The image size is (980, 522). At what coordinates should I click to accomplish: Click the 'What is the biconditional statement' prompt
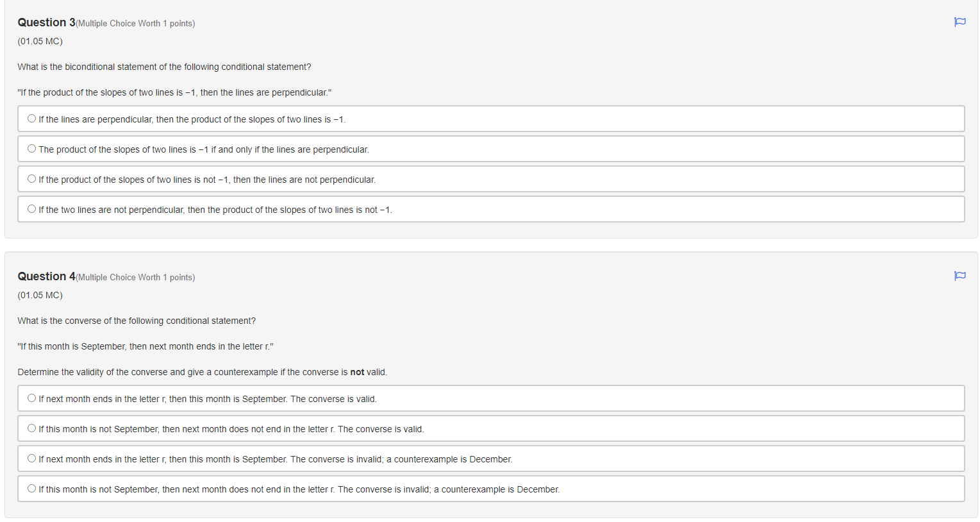[164, 67]
